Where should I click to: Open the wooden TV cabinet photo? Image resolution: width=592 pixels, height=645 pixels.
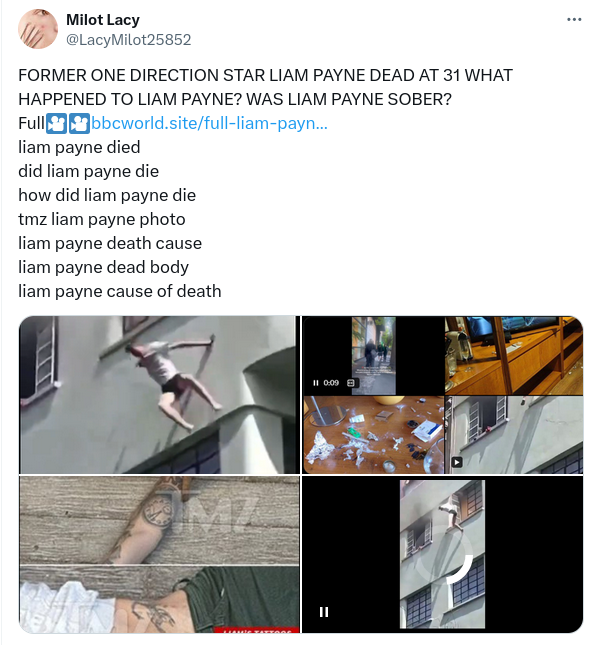pyautogui.click(x=514, y=355)
